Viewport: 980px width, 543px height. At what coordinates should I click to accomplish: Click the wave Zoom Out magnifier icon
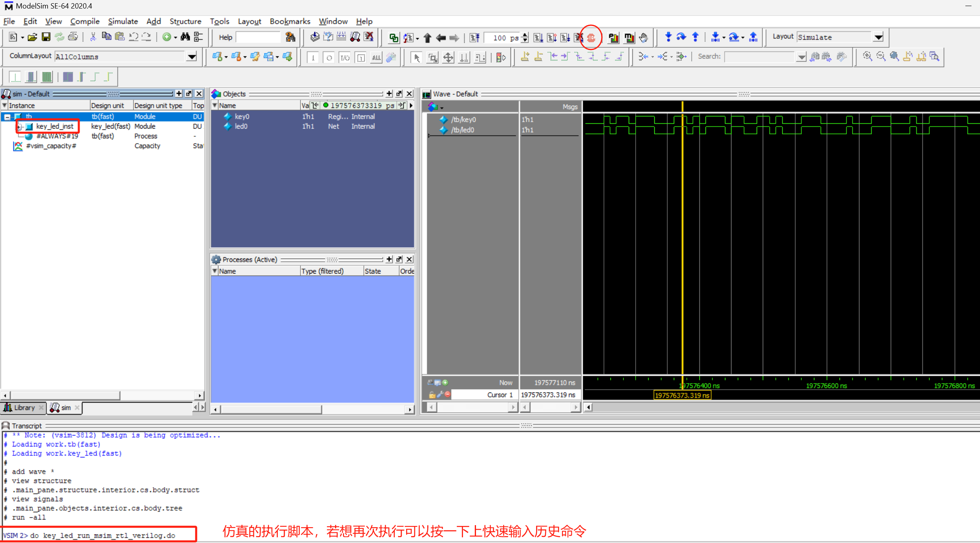880,56
